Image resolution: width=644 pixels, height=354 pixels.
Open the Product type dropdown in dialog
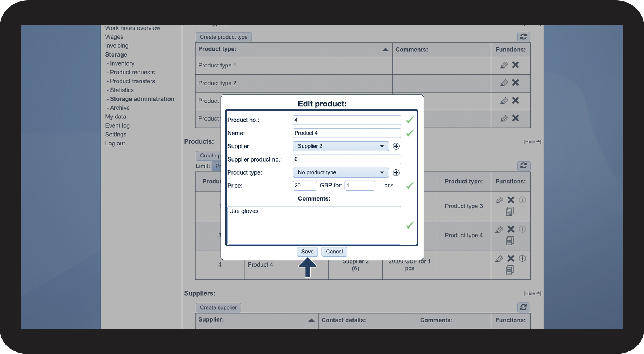pyautogui.click(x=341, y=172)
